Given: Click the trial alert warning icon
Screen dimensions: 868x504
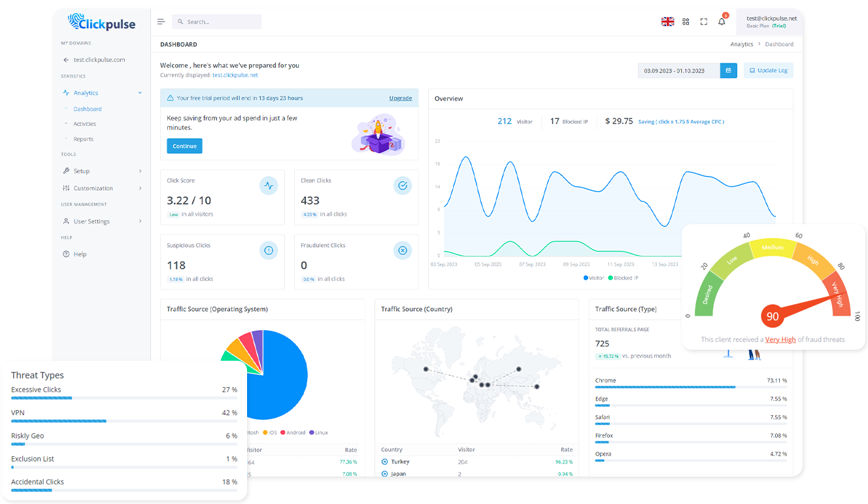Looking at the screenshot, I should [x=171, y=98].
